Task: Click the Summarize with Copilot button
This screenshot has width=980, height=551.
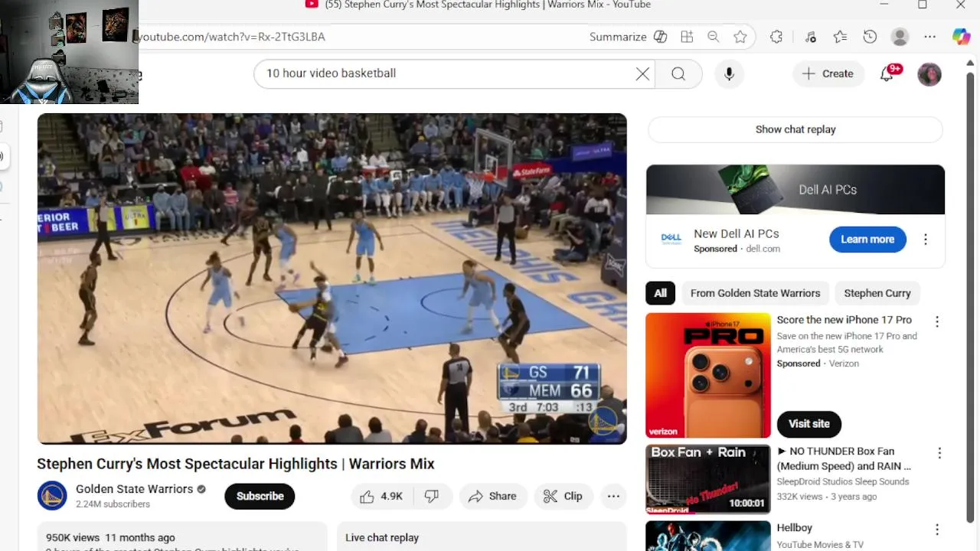Action: pyautogui.click(x=628, y=37)
